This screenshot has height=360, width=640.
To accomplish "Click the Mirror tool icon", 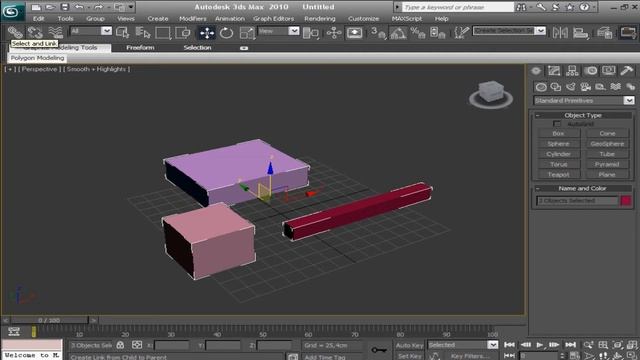I will tap(560, 33).
